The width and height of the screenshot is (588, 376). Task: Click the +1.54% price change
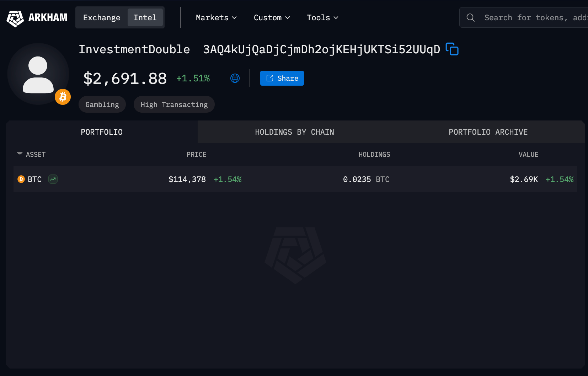(228, 179)
